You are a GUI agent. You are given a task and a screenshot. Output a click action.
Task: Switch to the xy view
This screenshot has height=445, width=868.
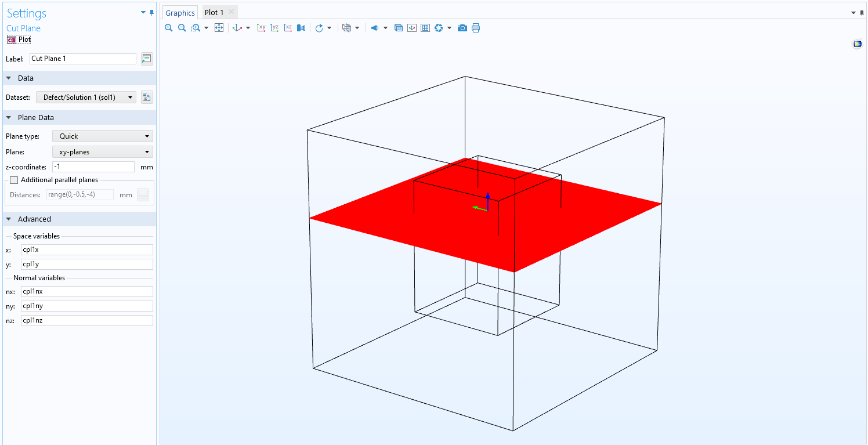click(262, 28)
